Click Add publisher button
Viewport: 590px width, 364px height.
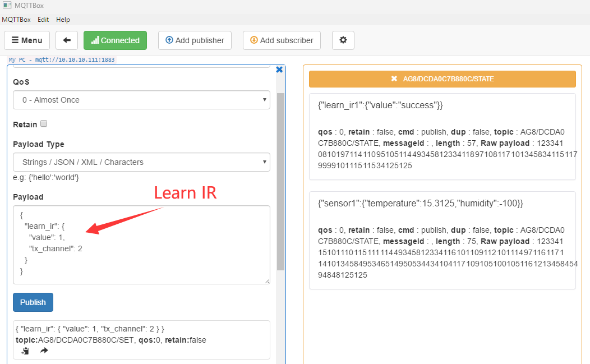pyautogui.click(x=195, y=40)
